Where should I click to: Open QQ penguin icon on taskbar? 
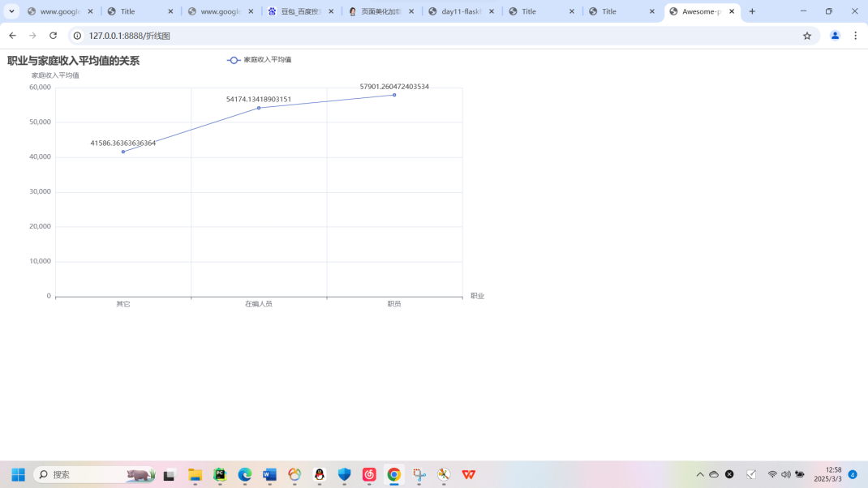point(320,475)
